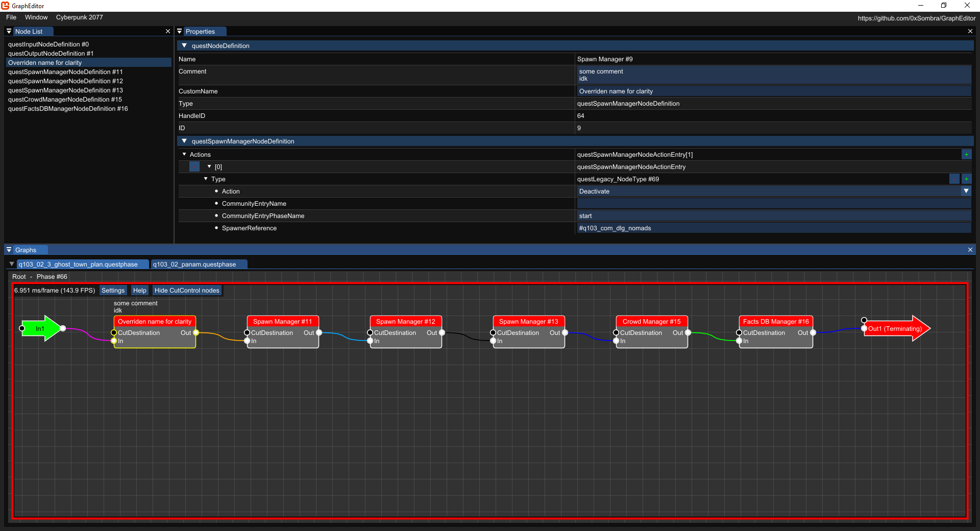
Task: Click In pin of Overriden name for clarity node
Action: (x=114, y=341)
